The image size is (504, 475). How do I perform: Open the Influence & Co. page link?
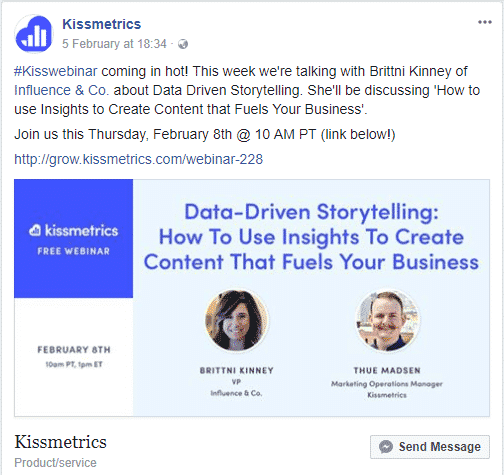pos(62,90)
